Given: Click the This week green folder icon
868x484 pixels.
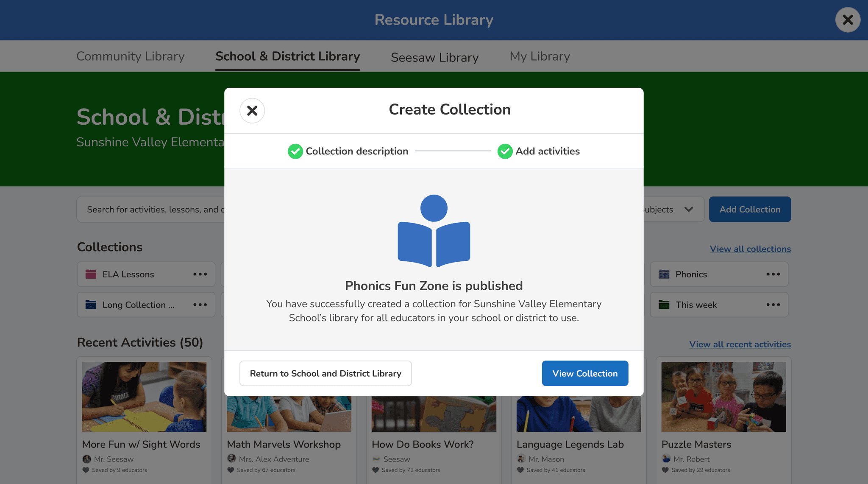Looking at the screenshot, I should 664,305.
